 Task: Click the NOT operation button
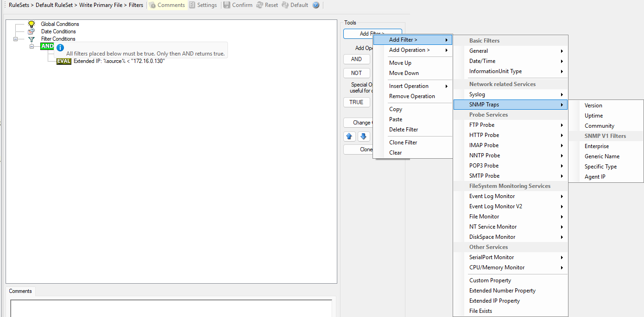point(356,73)
